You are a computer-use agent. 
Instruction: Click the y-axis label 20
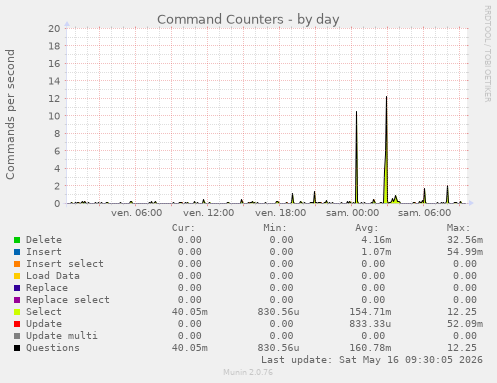[54, 28]
